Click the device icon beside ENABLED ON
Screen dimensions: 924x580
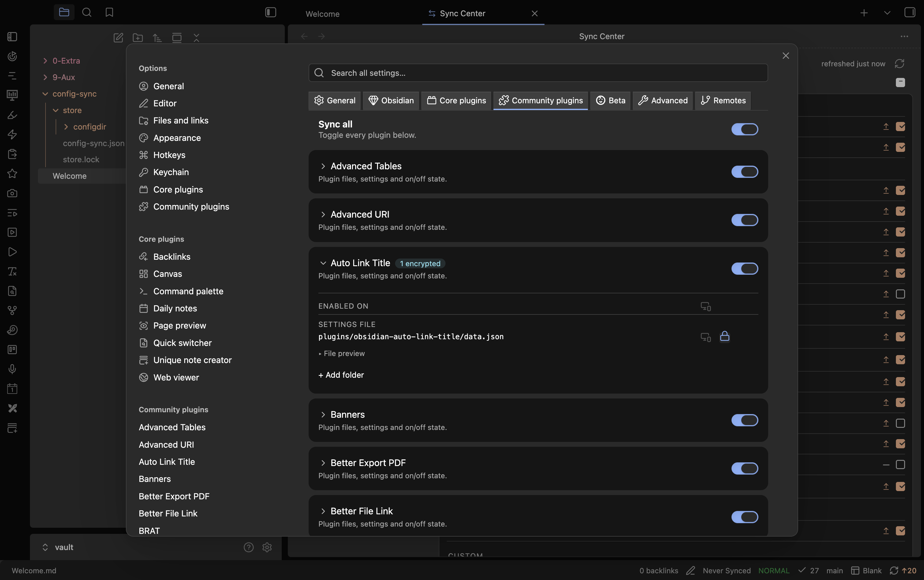point(705,306)
